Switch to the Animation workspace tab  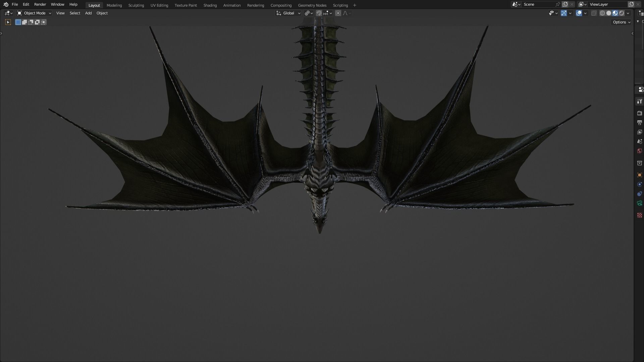point(232,5)
